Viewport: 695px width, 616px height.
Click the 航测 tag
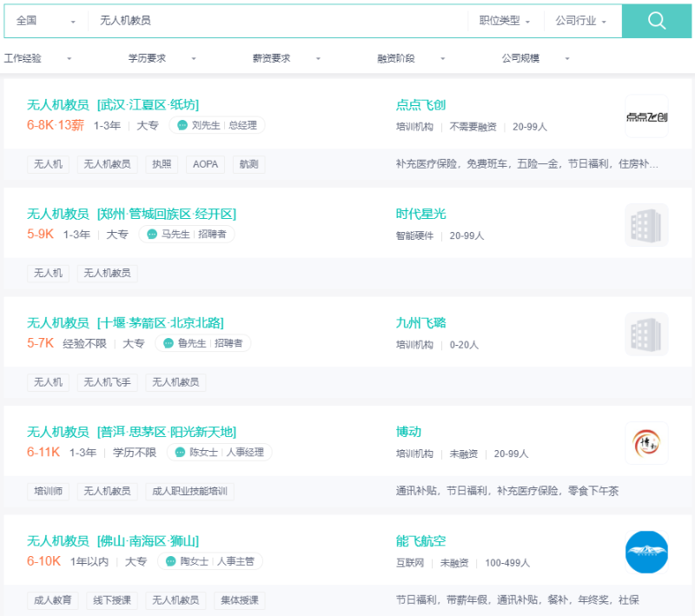point(248,164)
